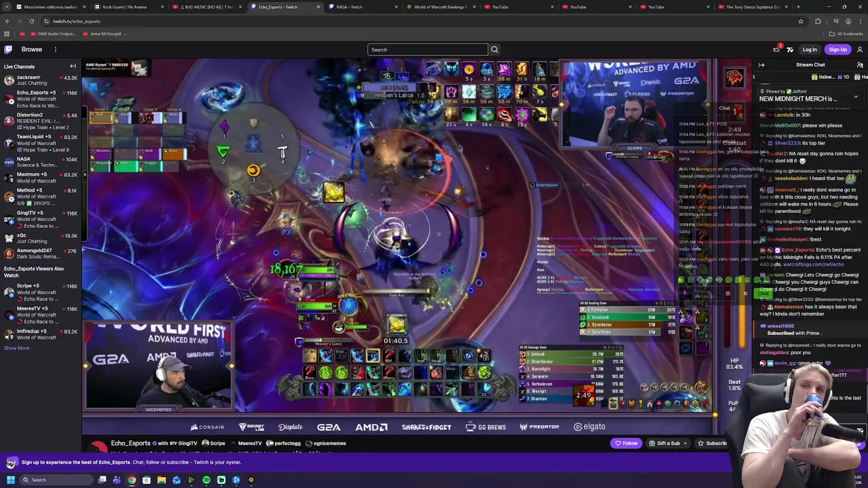
Task: Open zackrawrr live channel
Action: point(41,81)
